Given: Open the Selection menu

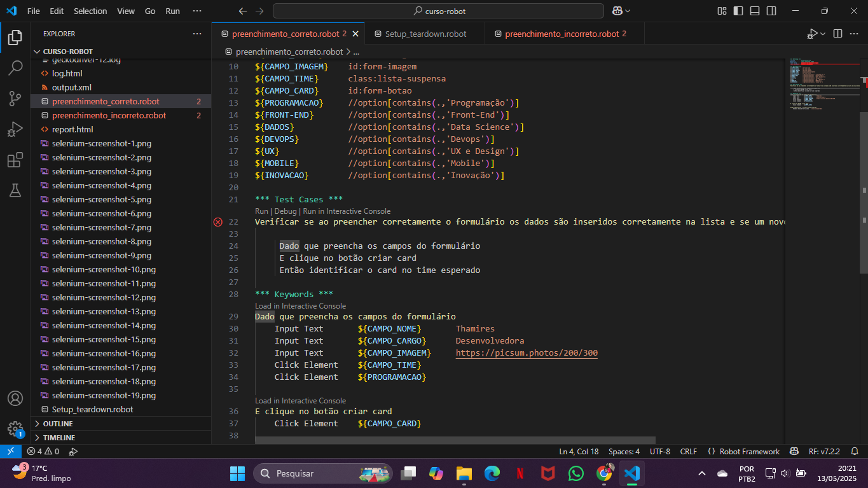Looking at the screenshot, I should [x=90, y=11].
